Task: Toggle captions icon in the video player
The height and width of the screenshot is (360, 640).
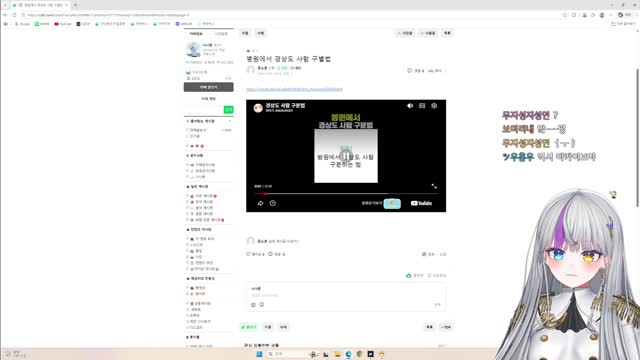Action: [x=422, y=106]
